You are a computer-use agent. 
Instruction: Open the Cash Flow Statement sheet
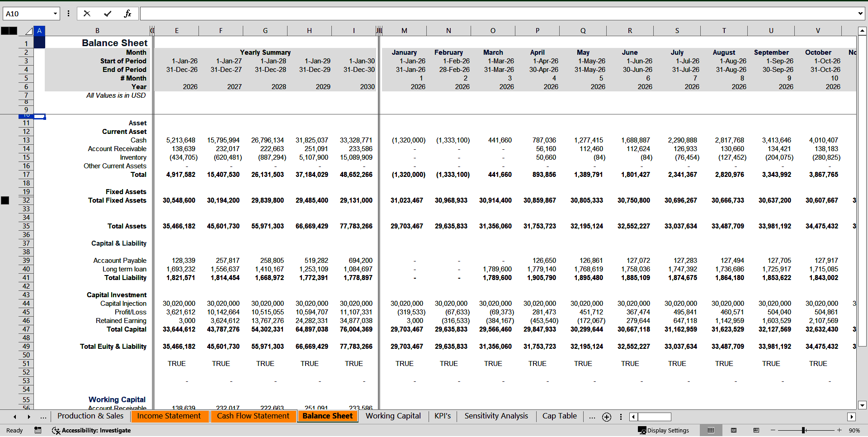pyautogui.click(x=253, y=416)
